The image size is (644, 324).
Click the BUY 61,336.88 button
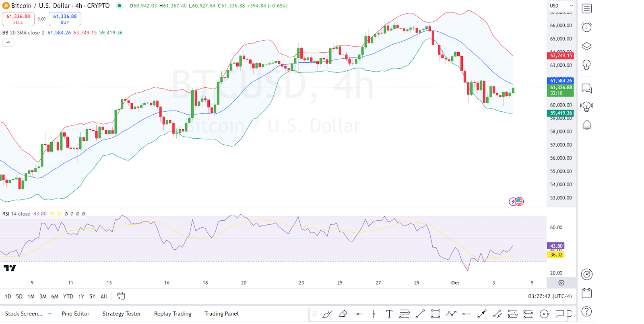65,19
